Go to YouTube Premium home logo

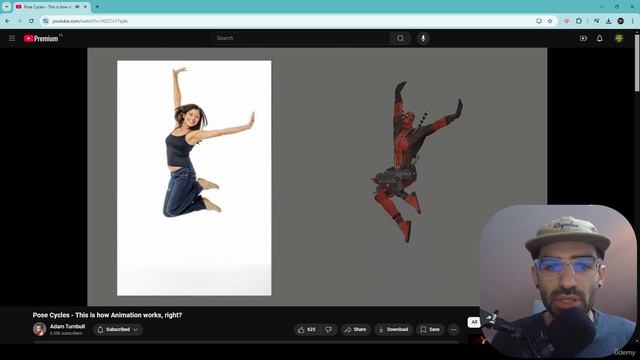(42, 38)
